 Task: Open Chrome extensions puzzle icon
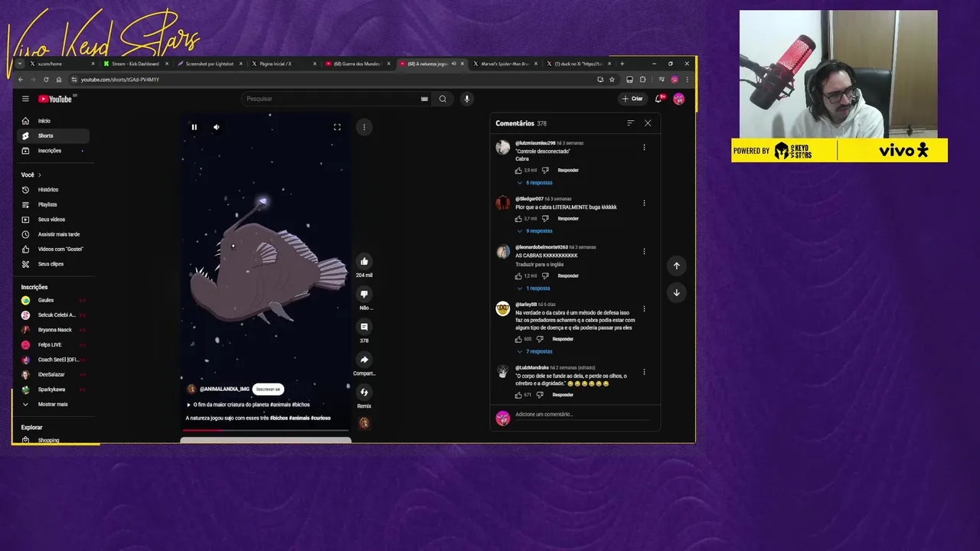[x=642, y=80]
